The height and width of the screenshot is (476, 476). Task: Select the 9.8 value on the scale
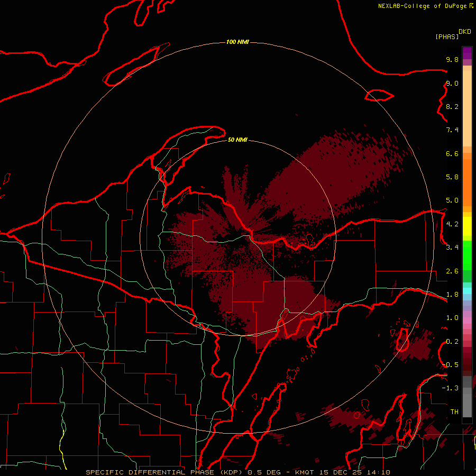(x=452, y=59)
